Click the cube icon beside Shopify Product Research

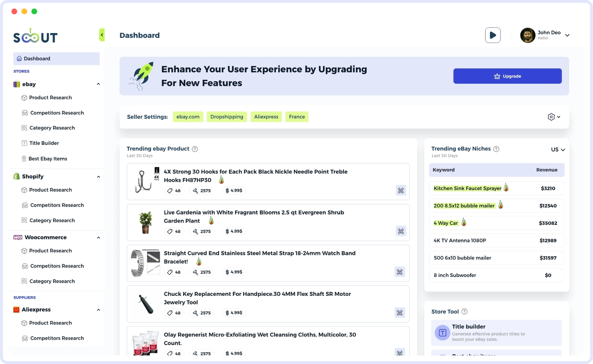coord(24,190)
